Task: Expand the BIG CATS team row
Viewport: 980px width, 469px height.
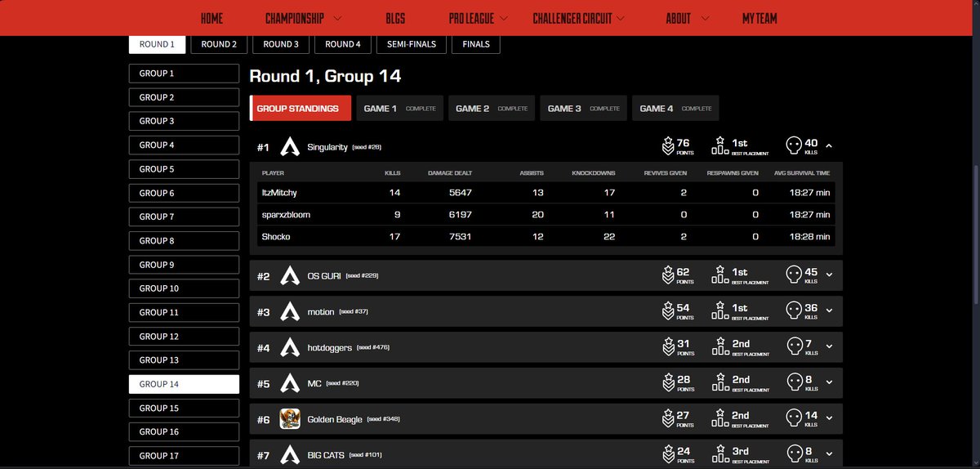Action: pos(829,454)
